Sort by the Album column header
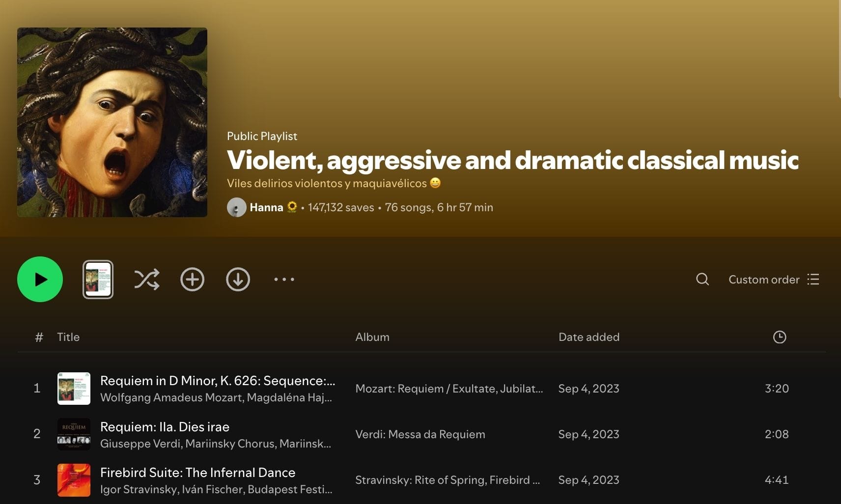841x504 pixels. [x=372, y=337]
